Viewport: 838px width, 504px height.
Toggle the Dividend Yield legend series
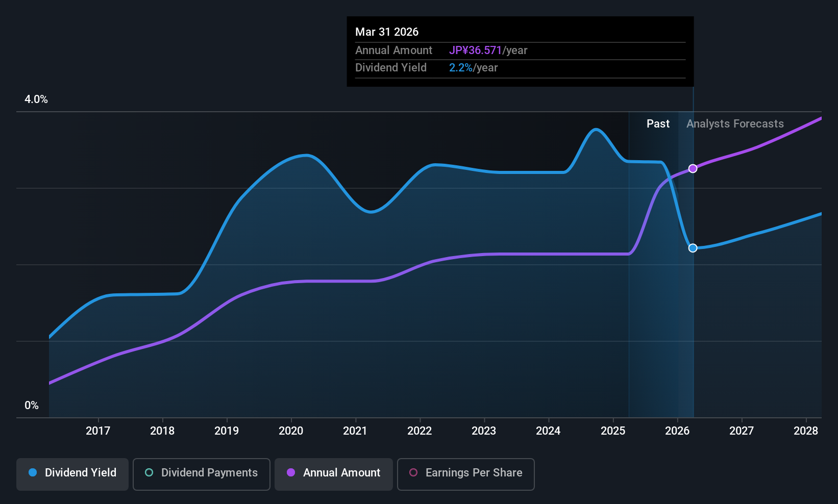pyautogui.click(x=72, y=474)
